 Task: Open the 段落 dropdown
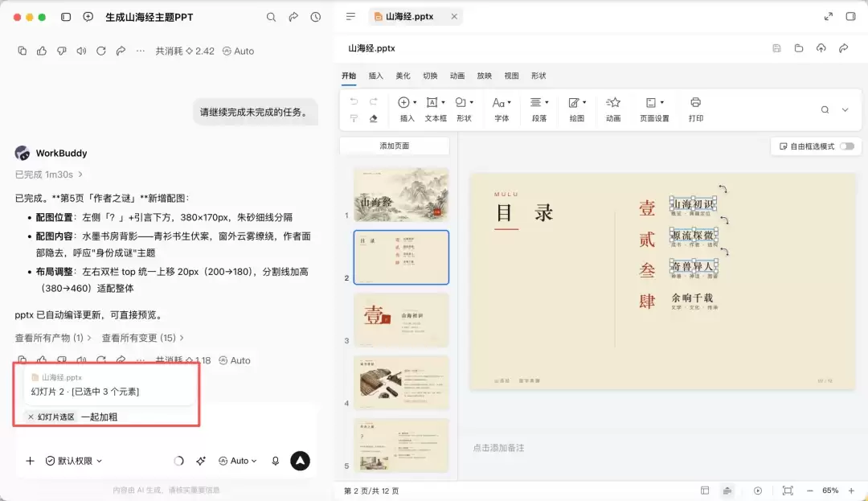pyautogui.click(x=539, y=109)
